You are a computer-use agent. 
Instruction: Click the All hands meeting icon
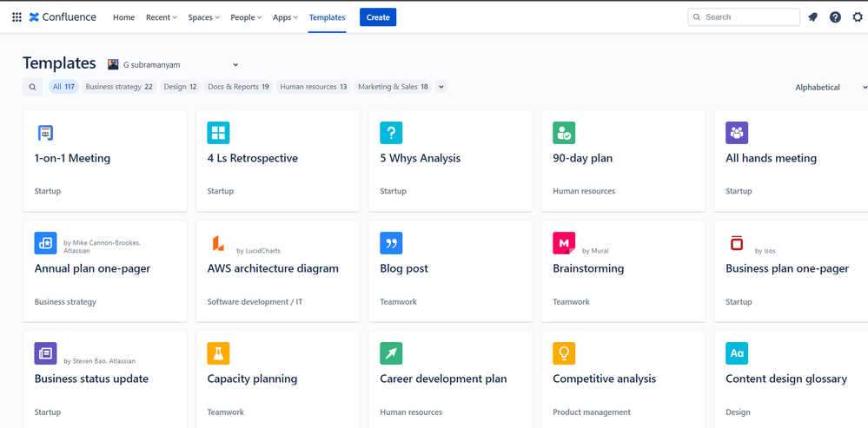tap(737, 133)
